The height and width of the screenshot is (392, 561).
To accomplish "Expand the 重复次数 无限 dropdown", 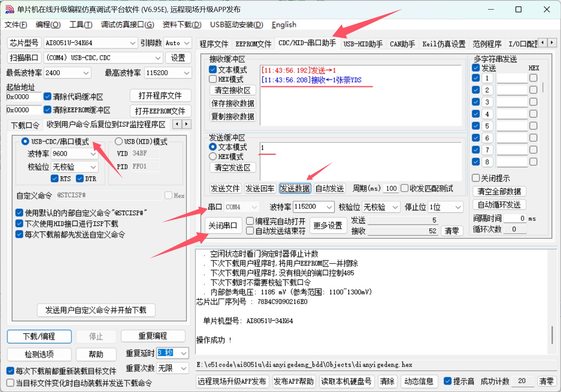I will click(x=184, y=368).
